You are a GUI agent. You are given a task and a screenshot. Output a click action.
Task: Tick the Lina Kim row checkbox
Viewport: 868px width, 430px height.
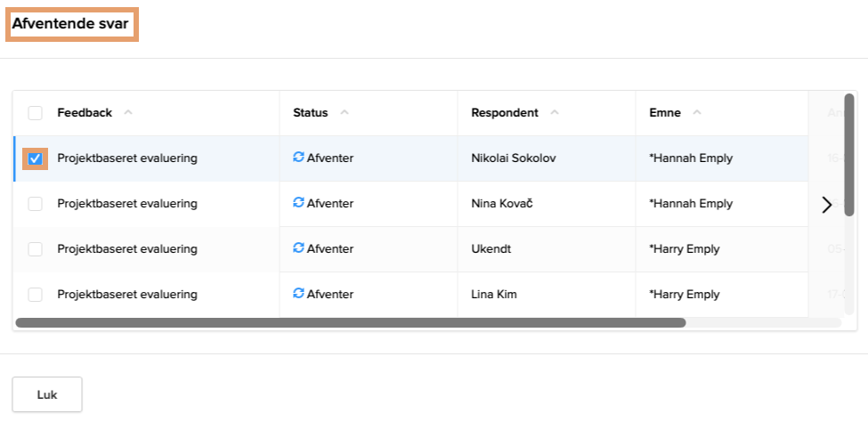click(x=36, y=295)
